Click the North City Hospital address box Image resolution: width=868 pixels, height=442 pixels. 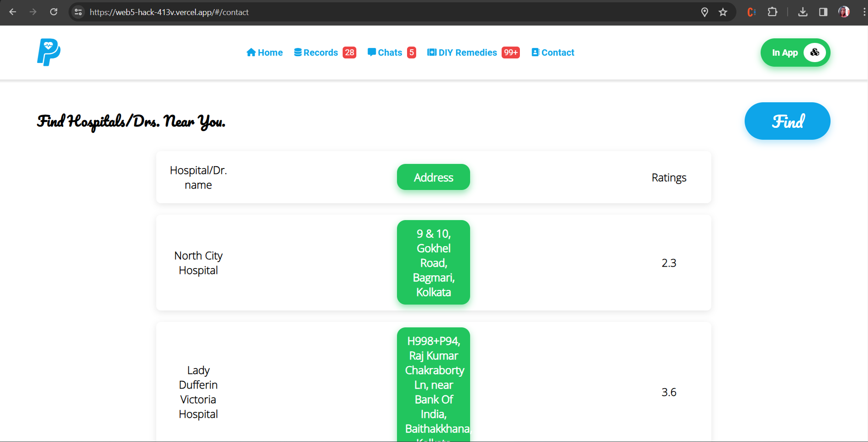[x=434, y=263]
